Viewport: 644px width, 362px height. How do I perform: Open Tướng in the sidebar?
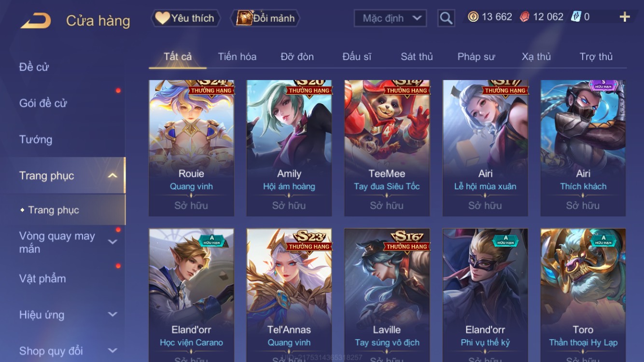pos(36,139)
